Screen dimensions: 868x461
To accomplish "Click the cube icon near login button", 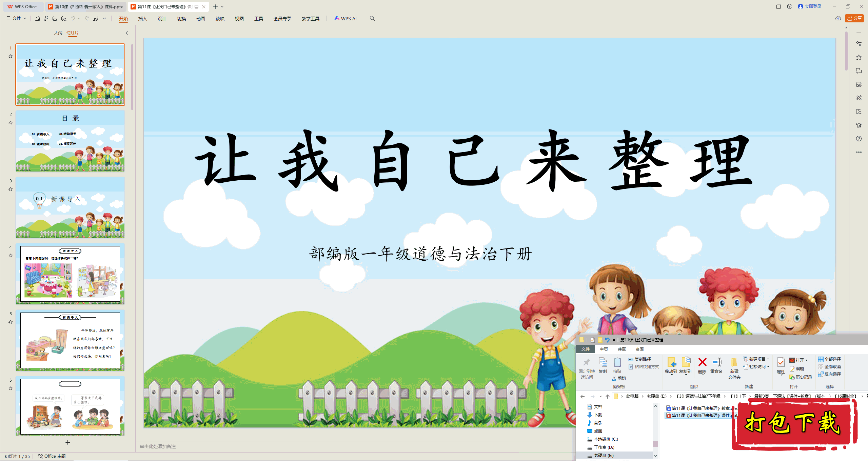I will click(790, 6).
